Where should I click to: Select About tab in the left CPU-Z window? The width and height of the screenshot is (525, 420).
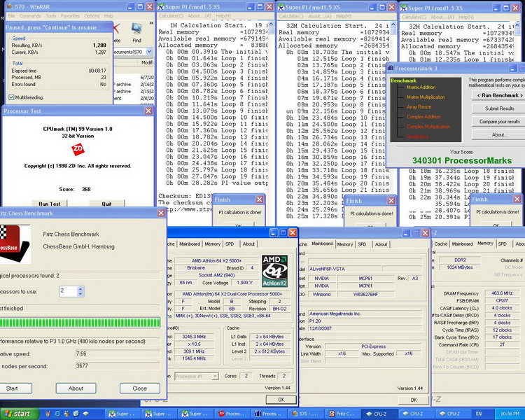click(248, 244)
